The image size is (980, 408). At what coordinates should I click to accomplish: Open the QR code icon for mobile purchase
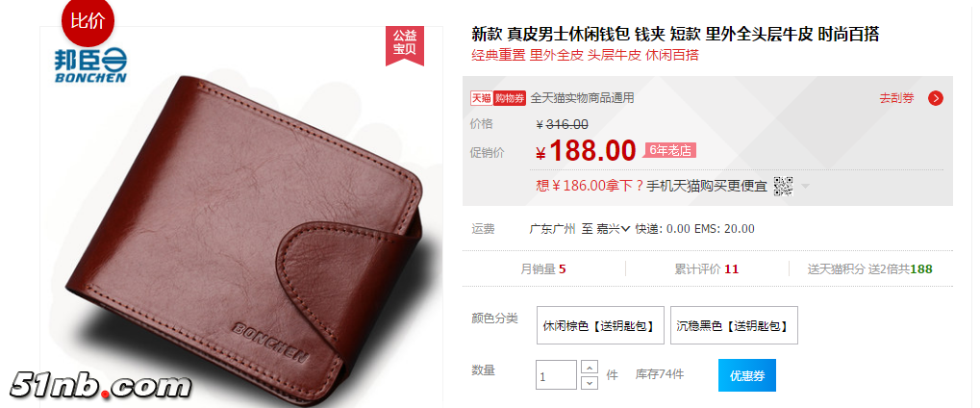[783, 186]
